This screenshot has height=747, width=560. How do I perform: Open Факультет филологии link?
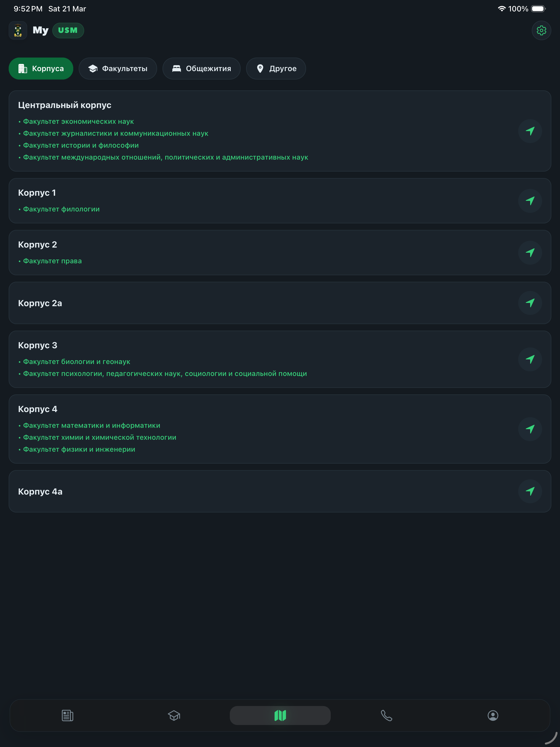click(61, 209)
